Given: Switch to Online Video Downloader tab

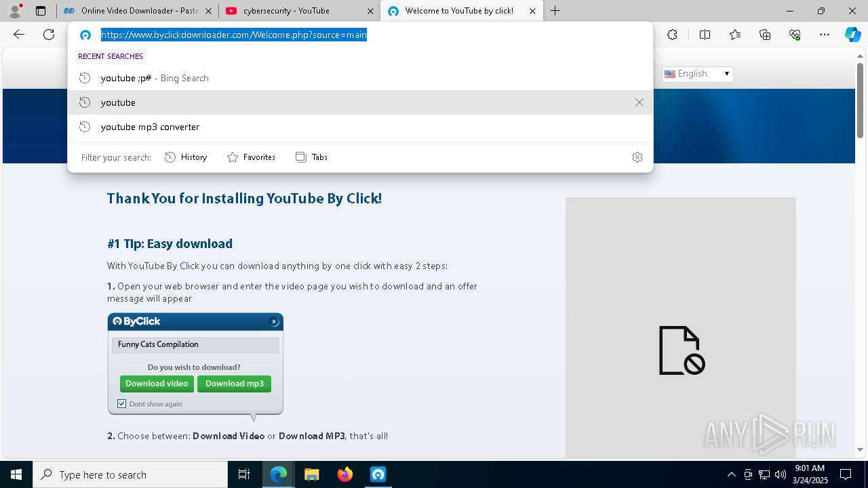Looking at the screenshot, I should [x=138, y=11].
